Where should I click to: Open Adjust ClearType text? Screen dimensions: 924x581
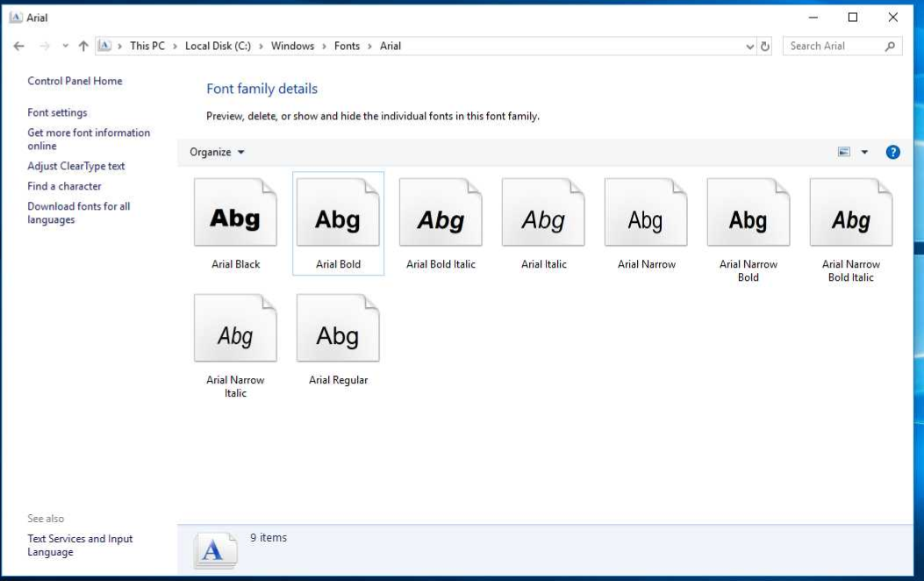click(x=75, y=166)
